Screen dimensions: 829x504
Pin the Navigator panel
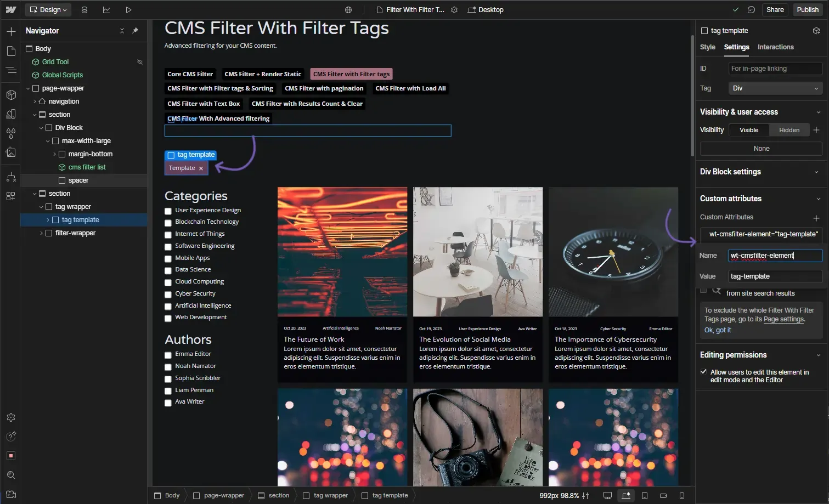[x=136, y=31]
